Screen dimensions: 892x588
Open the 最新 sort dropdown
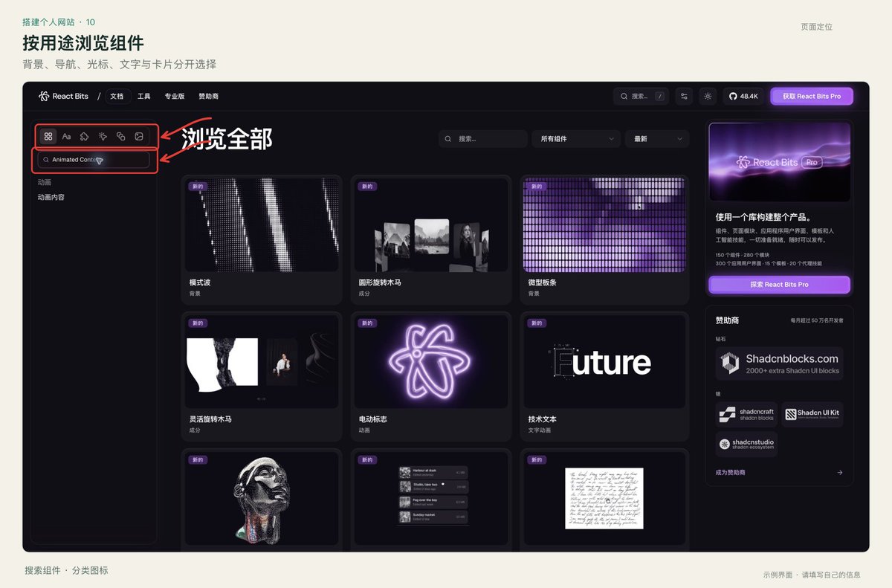pyautogui.click(x=657, y=139)
